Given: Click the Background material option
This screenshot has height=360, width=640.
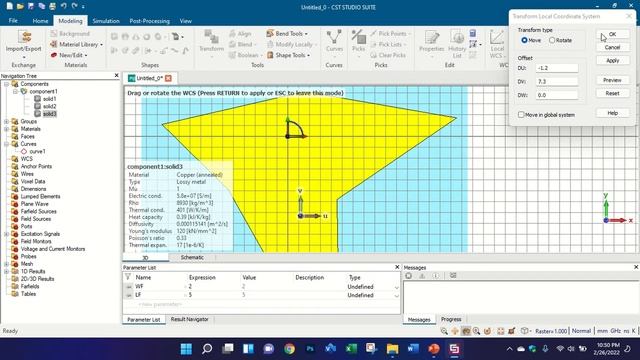Looking at the screenshot, I should coord(70,33).
